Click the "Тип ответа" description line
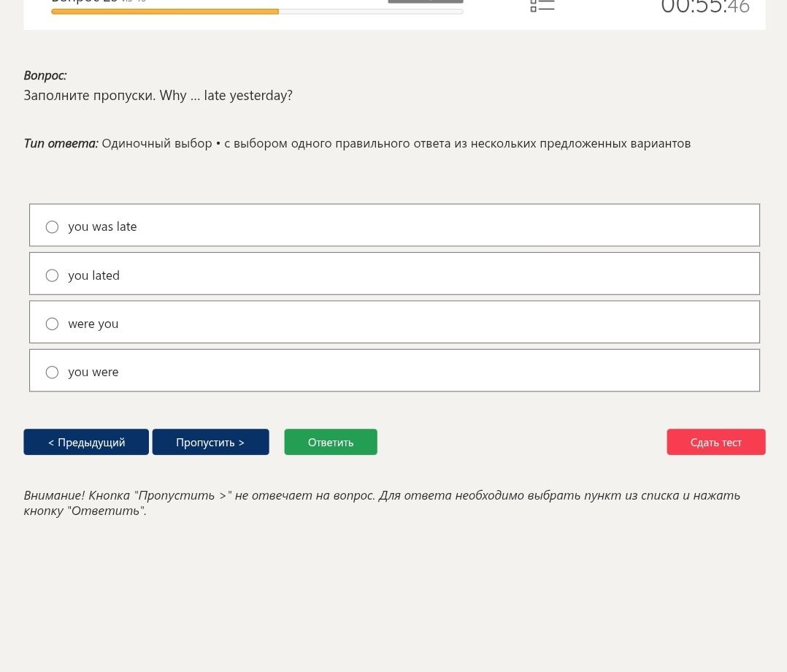The image size is (787, 672). tap(358, 144)
